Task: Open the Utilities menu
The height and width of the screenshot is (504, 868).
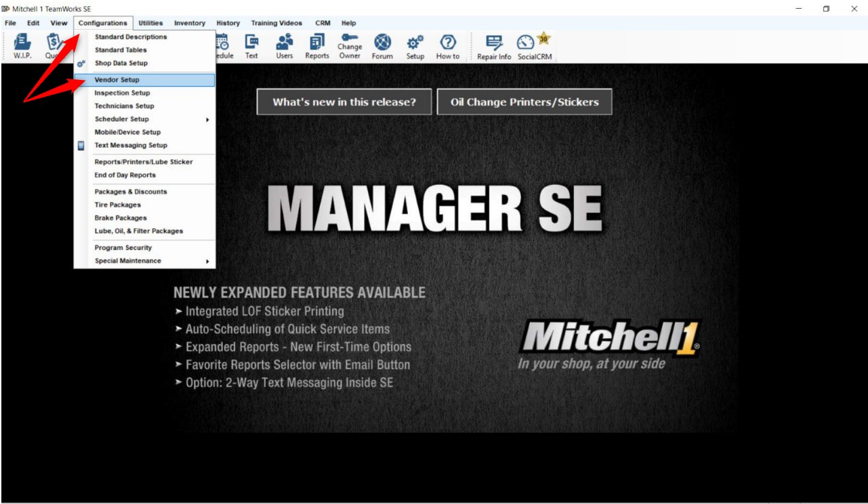Action: (x=150, y=23)
